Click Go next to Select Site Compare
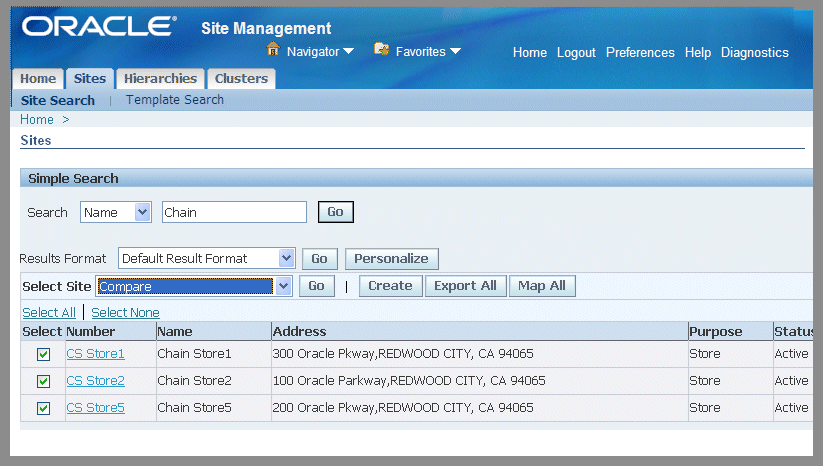This screenshot has width=823, height=466. pos(316,286)
